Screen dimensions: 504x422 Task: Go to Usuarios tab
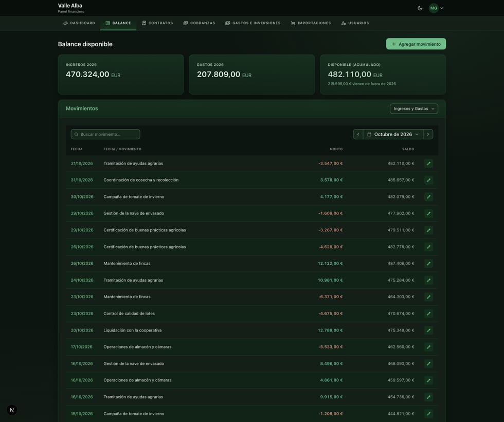click(x=355, y=23)
